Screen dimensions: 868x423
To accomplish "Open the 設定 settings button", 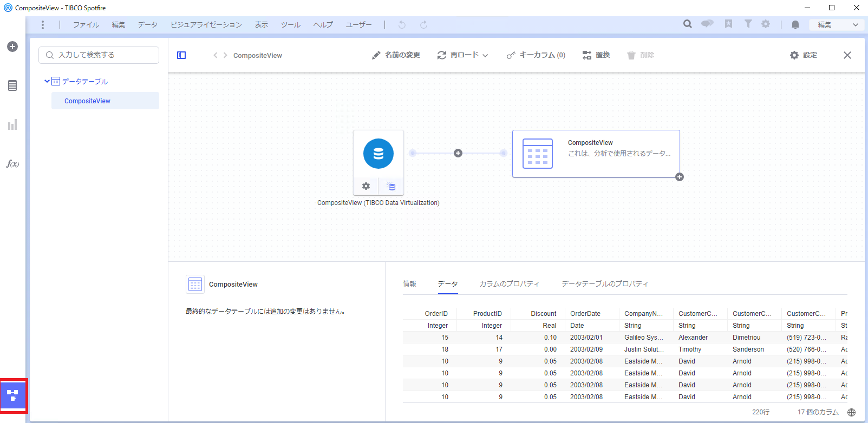I will pyautogui.click(x=804, y=55).
